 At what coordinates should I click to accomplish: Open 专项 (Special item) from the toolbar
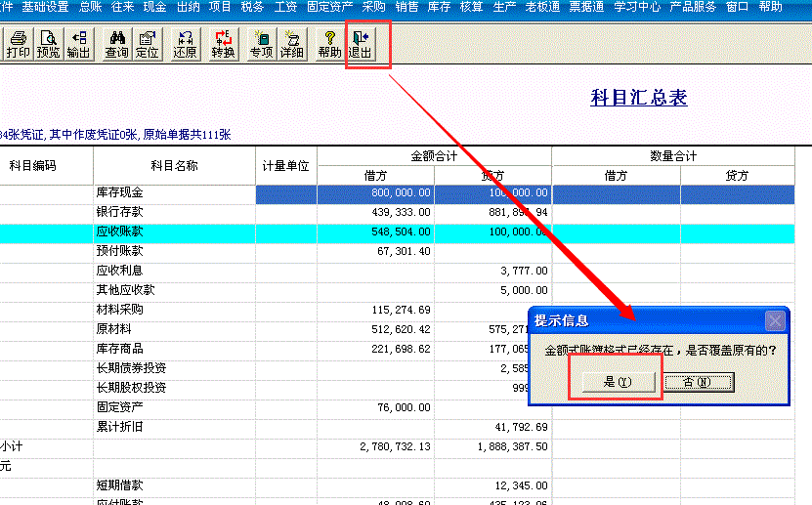tap(261, 45)
